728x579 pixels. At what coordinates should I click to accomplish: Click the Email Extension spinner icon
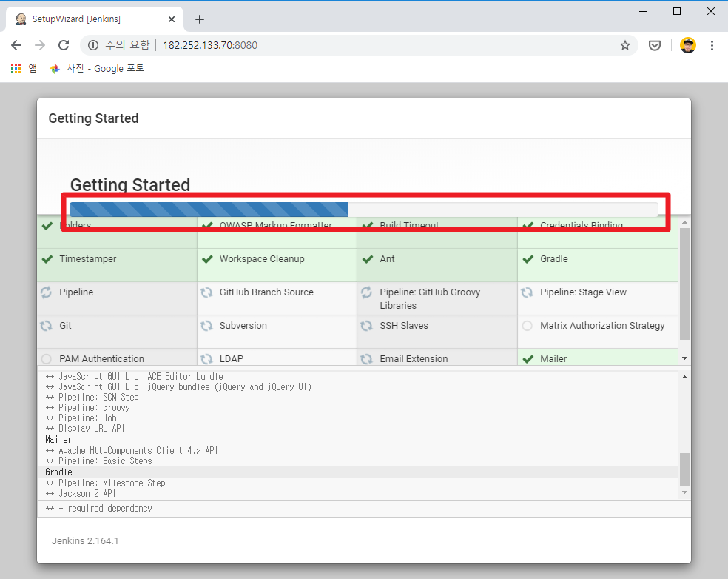click(x=367, y=359)
